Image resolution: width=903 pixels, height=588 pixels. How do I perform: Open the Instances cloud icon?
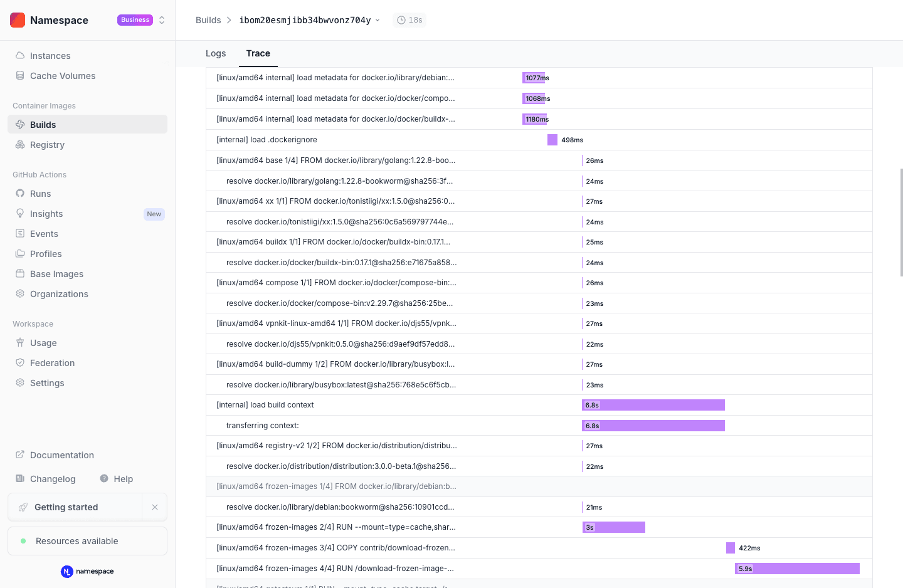coord(20,56)
